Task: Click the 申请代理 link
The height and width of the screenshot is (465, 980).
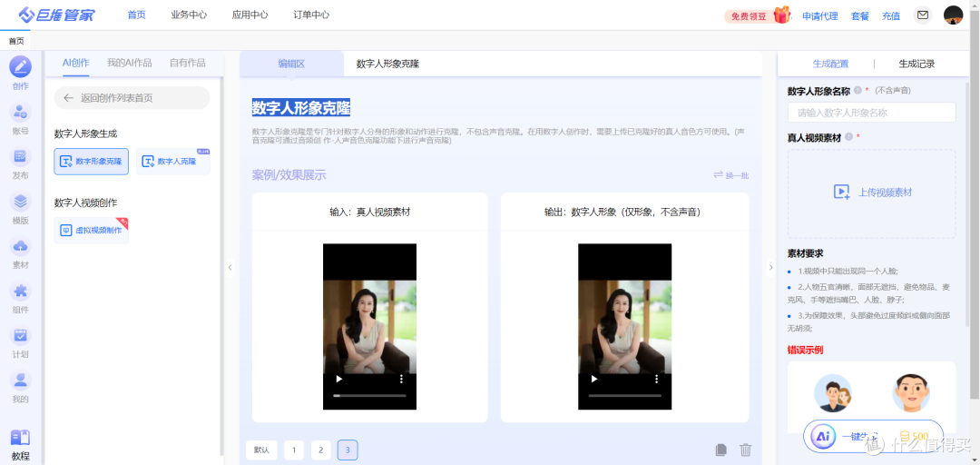Action: pos(820,16)
